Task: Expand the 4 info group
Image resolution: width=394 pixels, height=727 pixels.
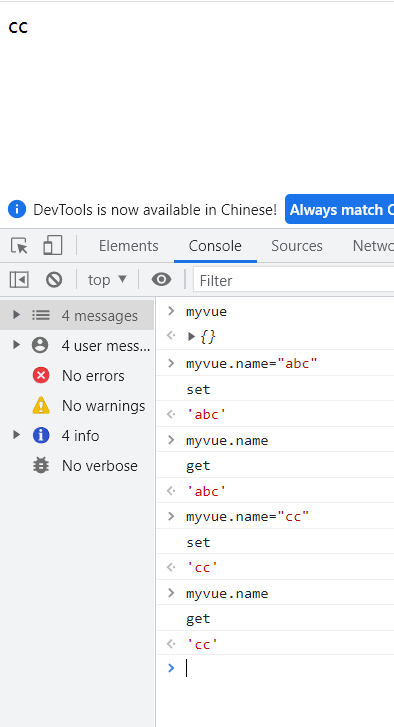Action: click(16, 435)
